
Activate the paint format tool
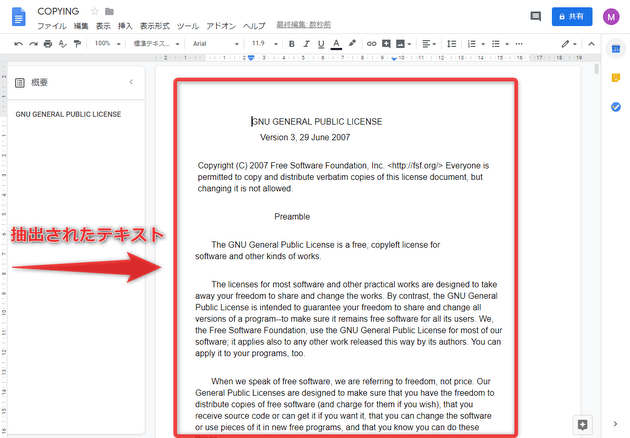(77, 44)
